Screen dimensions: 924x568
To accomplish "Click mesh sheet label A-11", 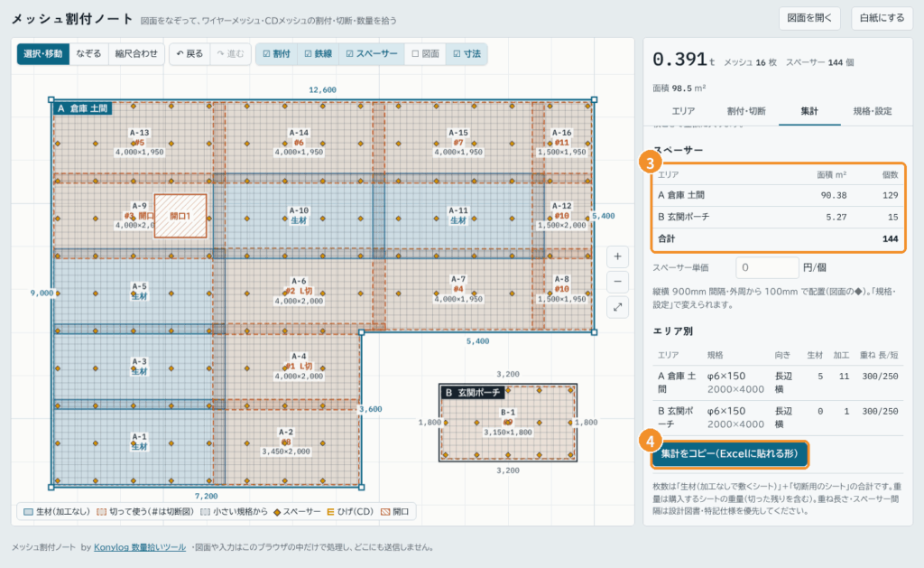I will coord(457,210).
